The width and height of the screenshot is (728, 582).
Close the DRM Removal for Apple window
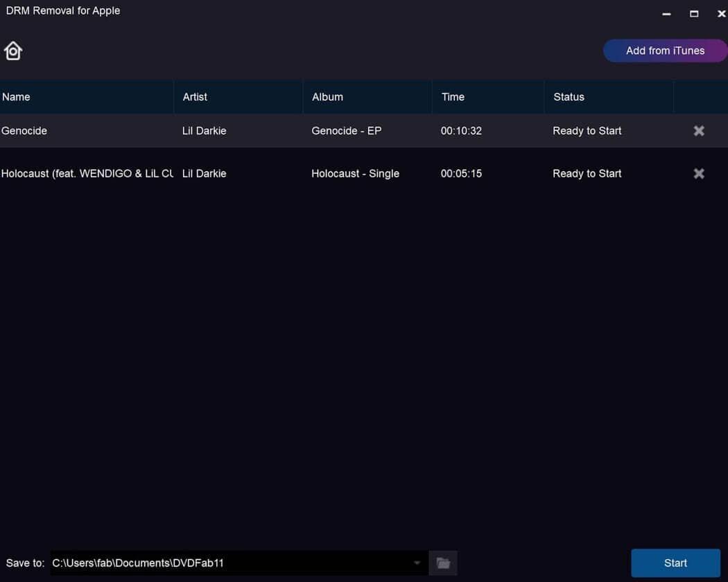722,14
